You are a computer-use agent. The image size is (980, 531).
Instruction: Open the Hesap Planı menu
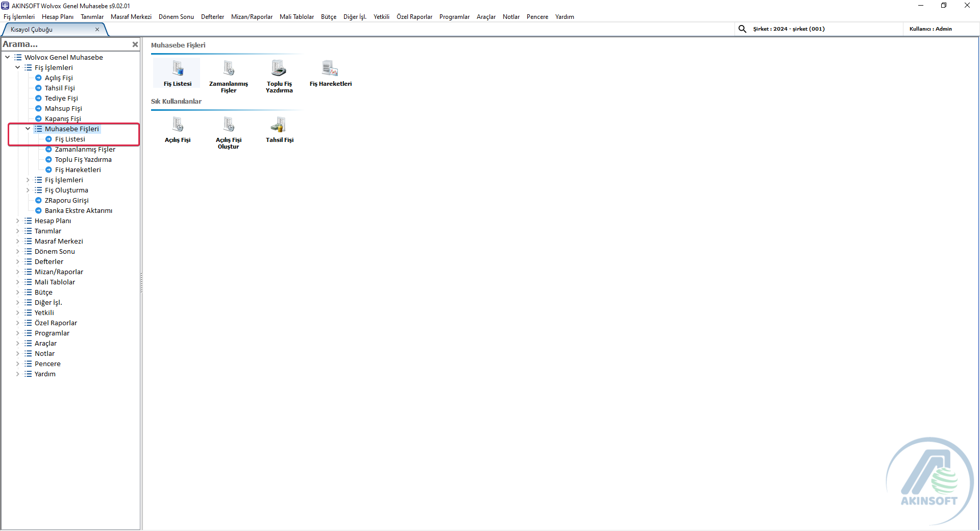click(x=58, y=17)
